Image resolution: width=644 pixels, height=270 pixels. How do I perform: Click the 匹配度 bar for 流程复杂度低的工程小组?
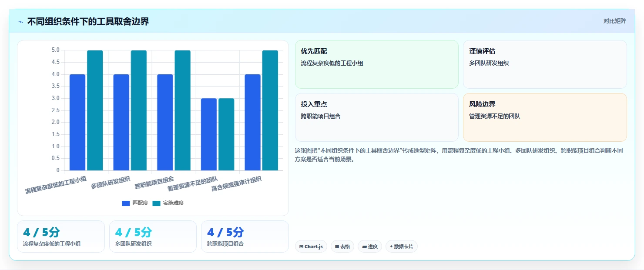77,122
